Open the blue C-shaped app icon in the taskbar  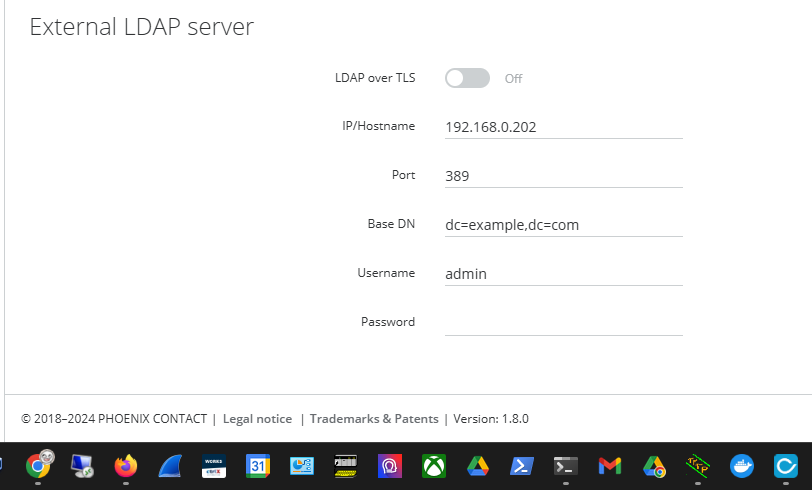click(786, 466)
